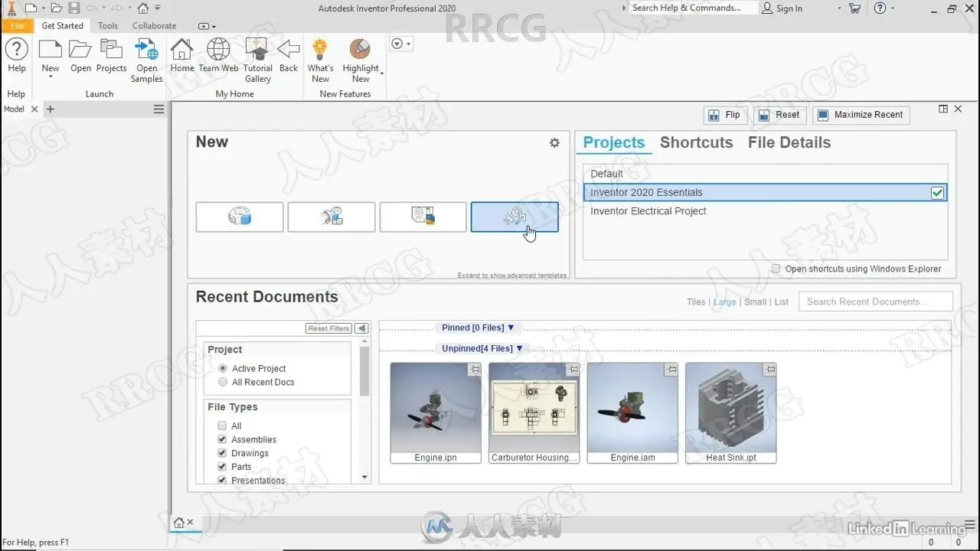Open the ribbon appearance dropdown next to Collaborate
The height and width of the screenshot is (551, 980).
[207, 26]
